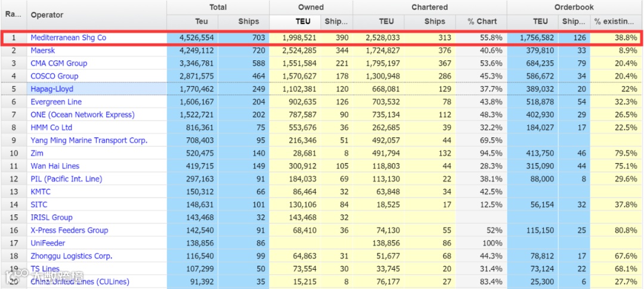Open ONE (Ocean Network Express) link

click(x=82, y=115)
